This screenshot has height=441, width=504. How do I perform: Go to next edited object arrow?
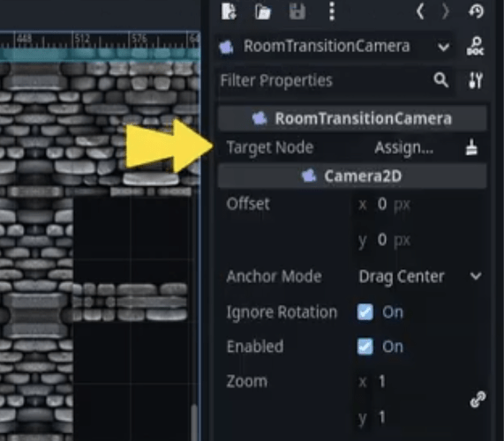[x=445, y=11]
